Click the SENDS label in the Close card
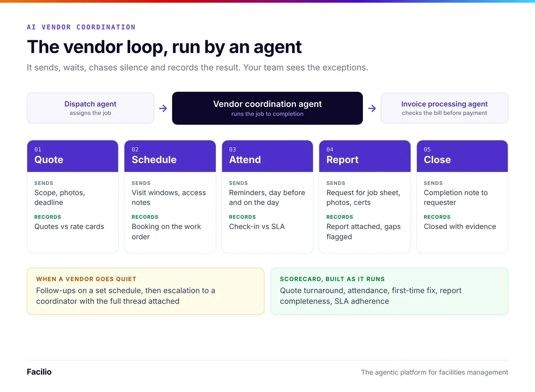Viewport: 535px width, 392px height. pyautogui.click(x=433, y=183)
